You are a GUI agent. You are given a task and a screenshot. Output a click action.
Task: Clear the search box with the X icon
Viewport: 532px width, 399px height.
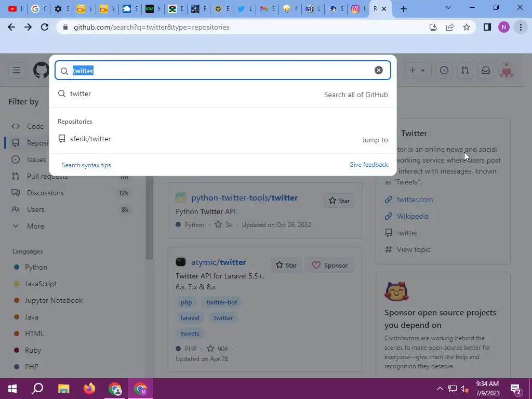click(x=379, y=70)
